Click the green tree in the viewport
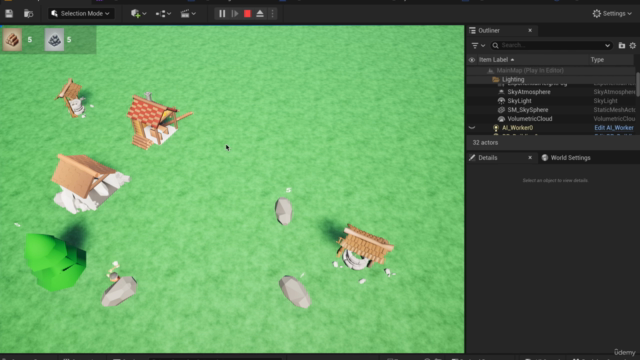This screenshot has height=360, width=640. pyautogui.click(x=55, y=262)
